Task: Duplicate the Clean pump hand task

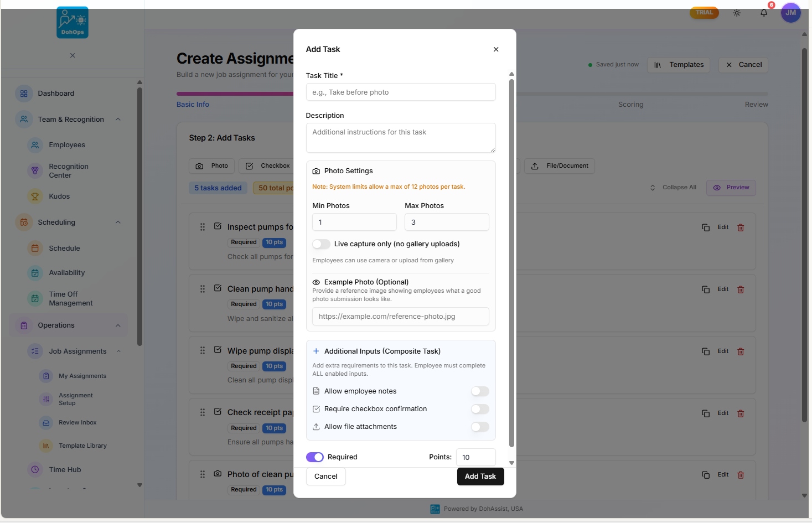Action: pos(705,289)
